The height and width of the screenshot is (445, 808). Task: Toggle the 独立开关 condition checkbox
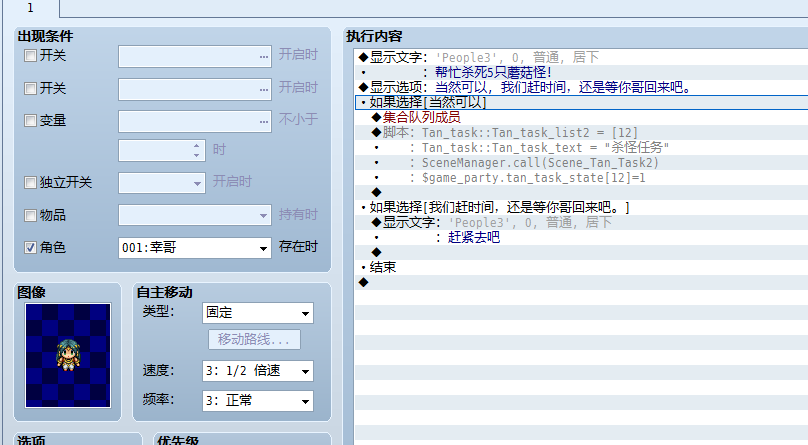30,182
